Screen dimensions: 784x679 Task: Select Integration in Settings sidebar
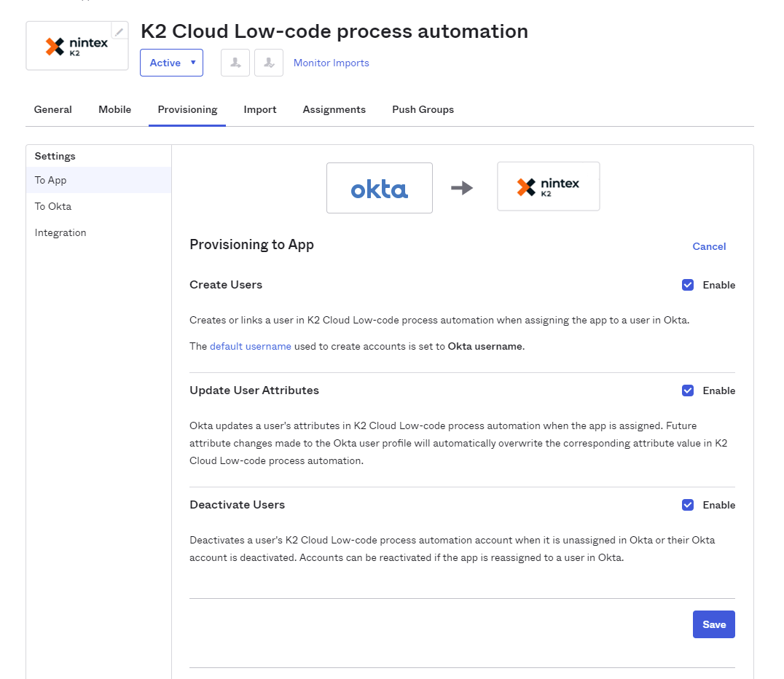coord(60,232)
